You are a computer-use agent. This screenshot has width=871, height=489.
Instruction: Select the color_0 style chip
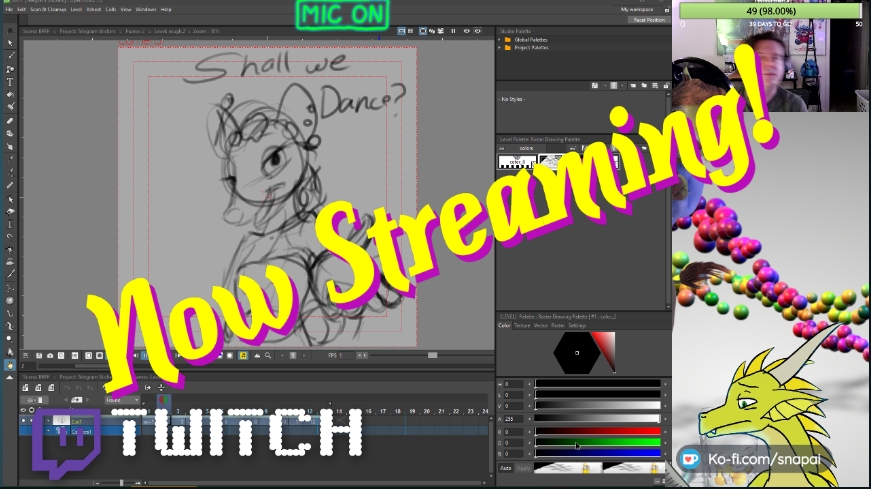click(x=516, y=162)
